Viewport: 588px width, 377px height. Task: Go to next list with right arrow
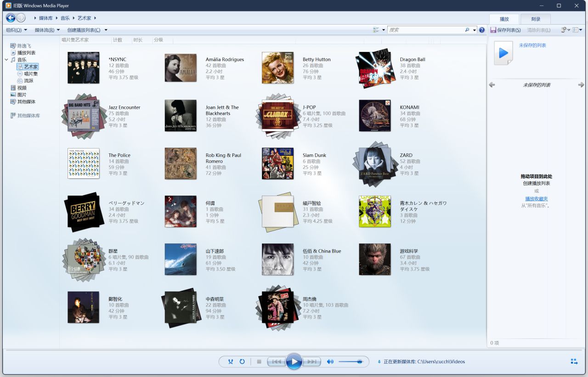(x=581, y=85)
